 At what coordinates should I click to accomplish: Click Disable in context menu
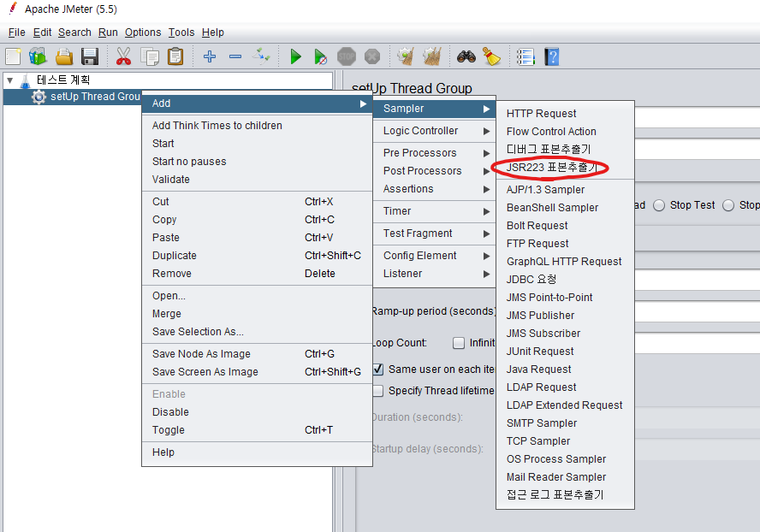coord(257,412)
